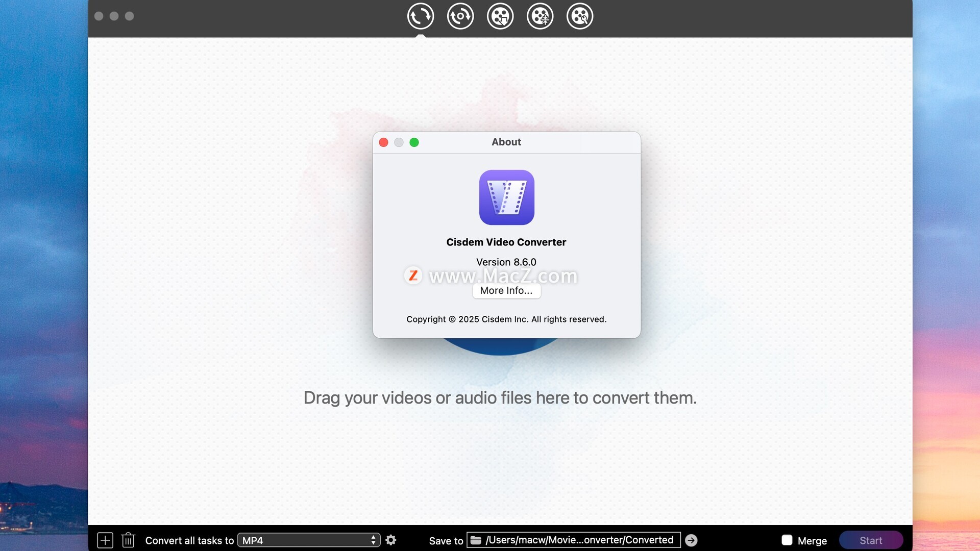Open the Edit videos tab icon
The width and height of the screenshot is (980, 551).
[x=580, y=16]
